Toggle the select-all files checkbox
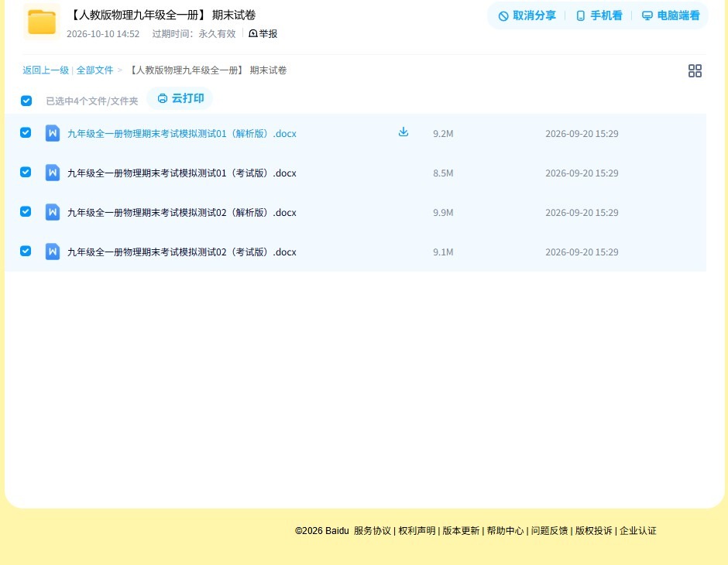This screenshot has width=728, height=565. pos(26,101)
